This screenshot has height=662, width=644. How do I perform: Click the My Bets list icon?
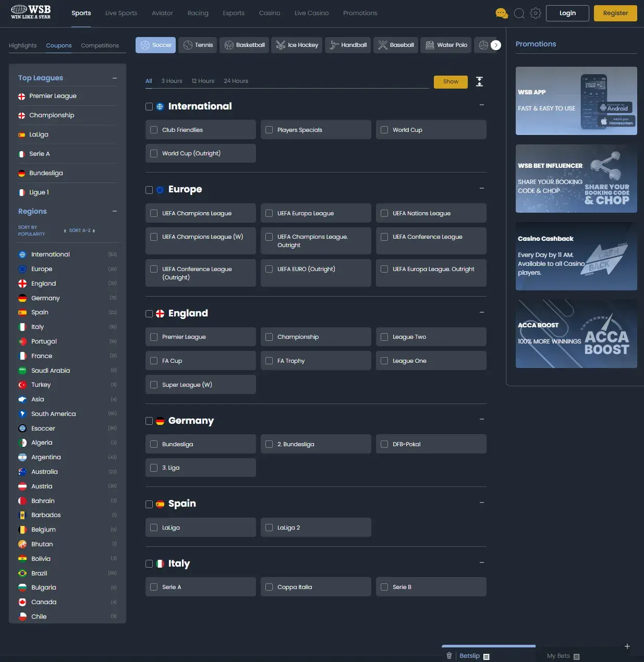pyautogui.click(x=577, y=657)
